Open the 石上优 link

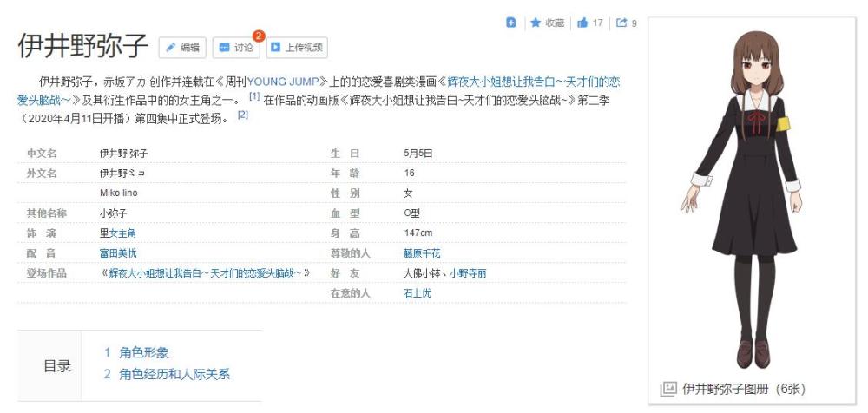point(418,293)
